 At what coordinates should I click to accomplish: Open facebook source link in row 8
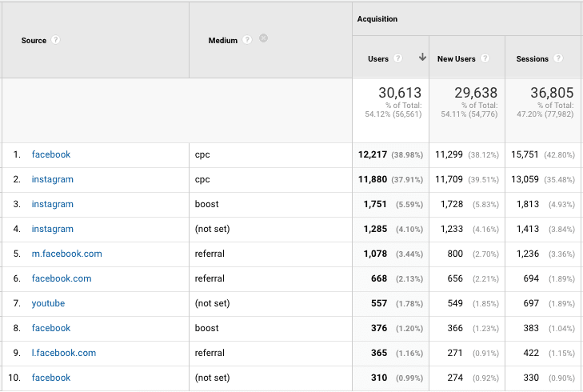coord(51,328)
